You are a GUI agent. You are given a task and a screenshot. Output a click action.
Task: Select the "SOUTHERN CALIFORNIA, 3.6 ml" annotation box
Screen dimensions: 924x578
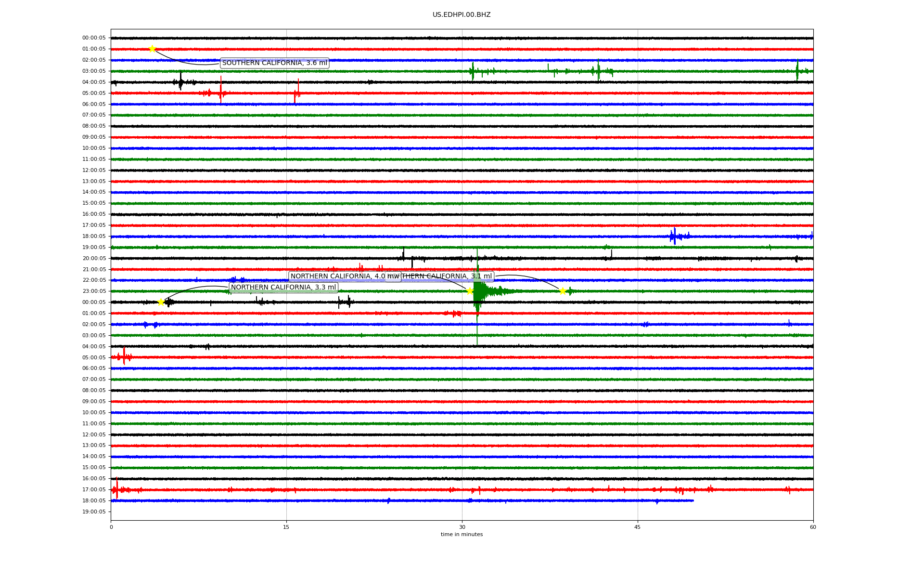pyautogui.click(x=274, y=63)
